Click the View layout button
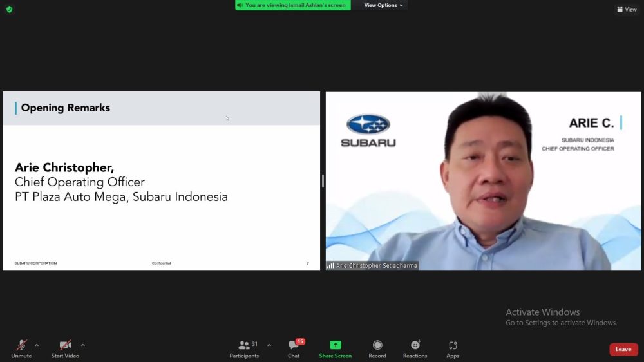This screenshot has height=362, width=644. (627, 10)
